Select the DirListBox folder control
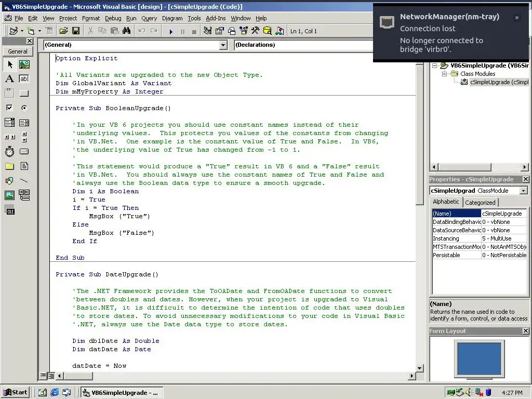Screen dimensions: 532x399 click(10, 166)
